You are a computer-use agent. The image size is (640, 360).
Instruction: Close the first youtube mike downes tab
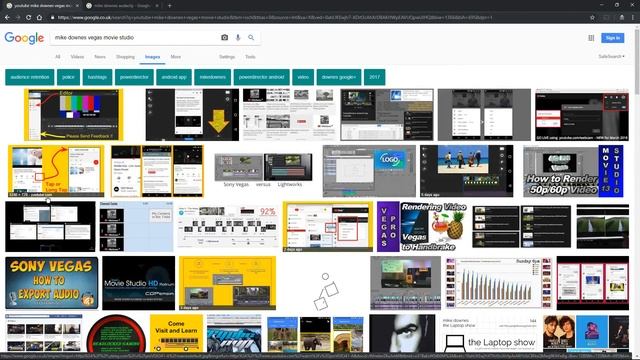77,6
